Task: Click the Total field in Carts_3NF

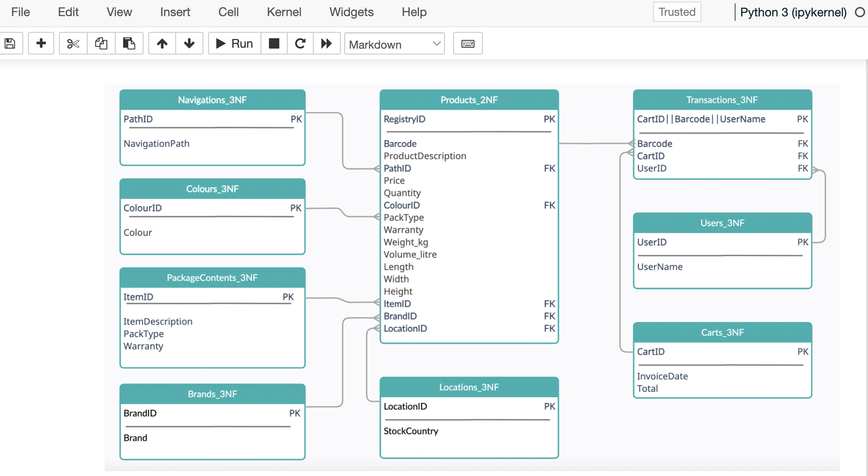Action: [647, 389]
